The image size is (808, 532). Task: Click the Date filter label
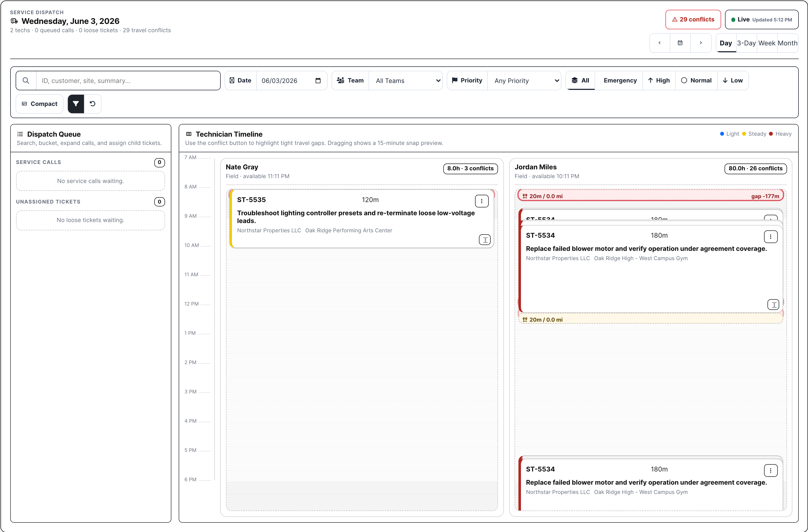(x=241, y=81)
